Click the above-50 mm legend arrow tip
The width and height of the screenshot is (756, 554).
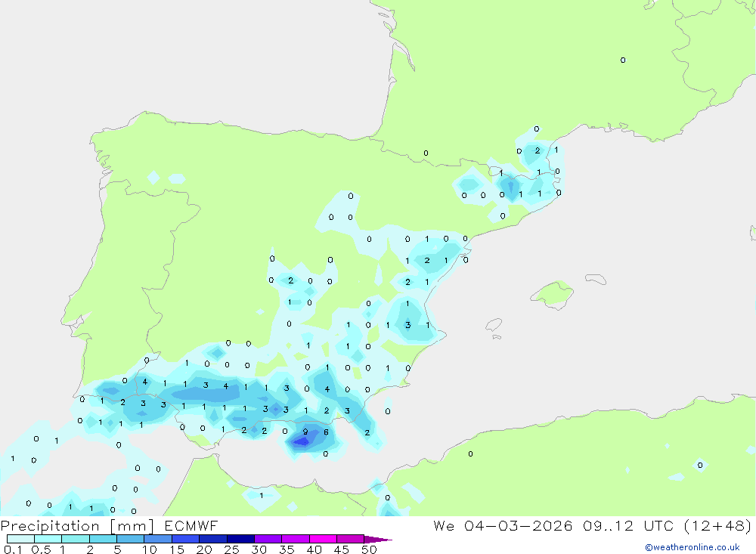pyautogui.click(x=379, y=540)
